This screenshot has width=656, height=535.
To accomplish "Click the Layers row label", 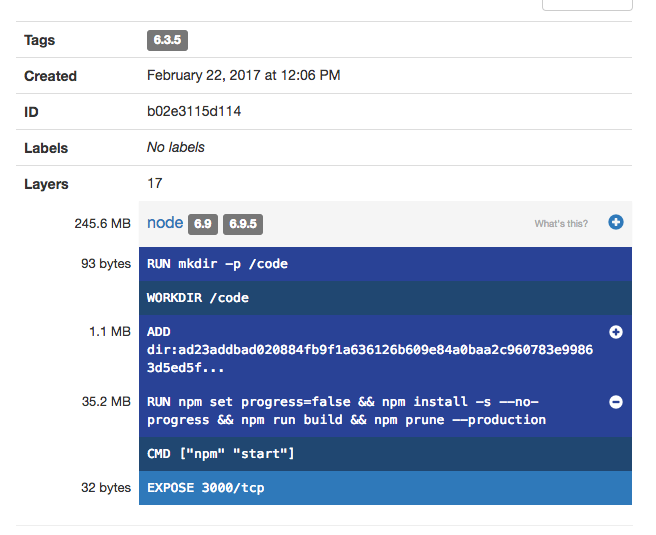I will tap(46, 184).
